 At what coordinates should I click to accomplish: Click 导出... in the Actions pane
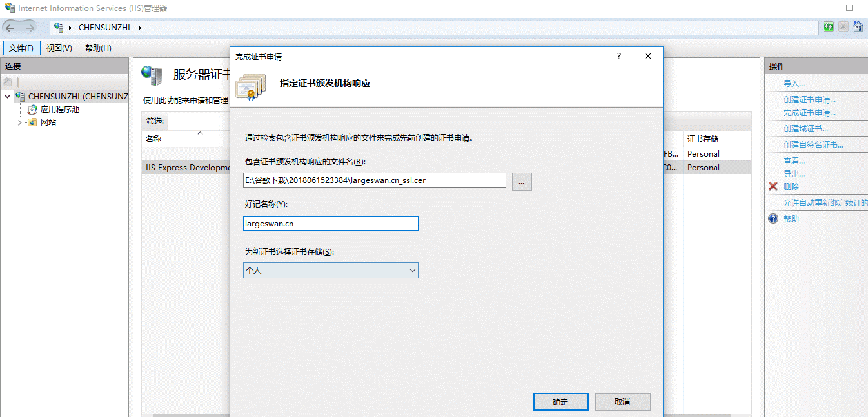(794, 174)
